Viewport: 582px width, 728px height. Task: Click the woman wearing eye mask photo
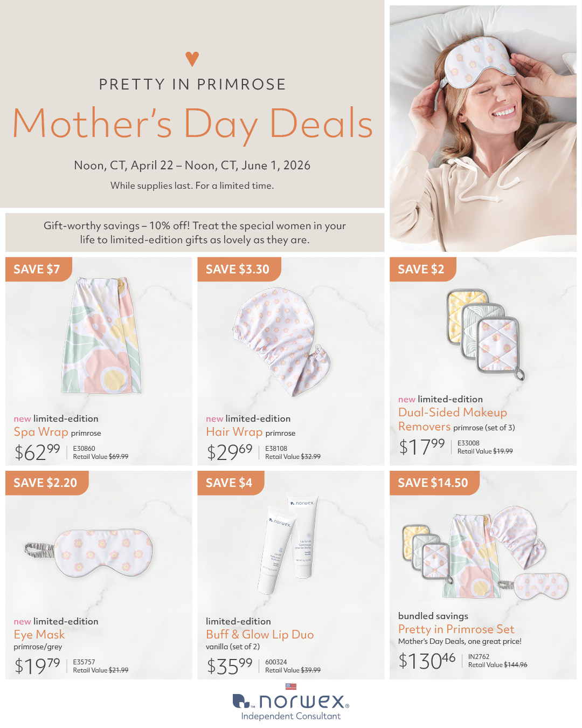pyautogui.click(x=483, y=128)
